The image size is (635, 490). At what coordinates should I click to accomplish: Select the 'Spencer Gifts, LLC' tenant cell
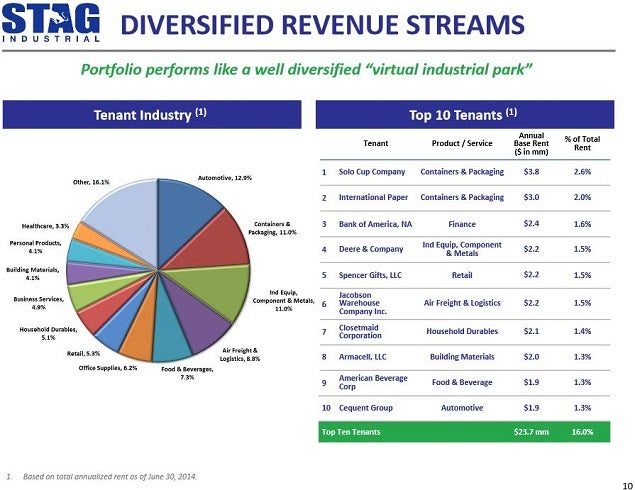tap(370, 275)
